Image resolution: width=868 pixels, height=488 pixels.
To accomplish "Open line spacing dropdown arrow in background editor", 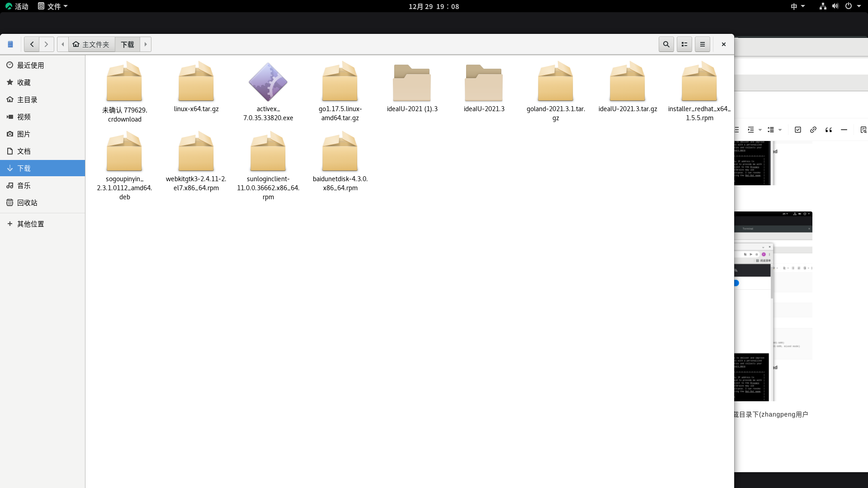I will click(780, 130).
